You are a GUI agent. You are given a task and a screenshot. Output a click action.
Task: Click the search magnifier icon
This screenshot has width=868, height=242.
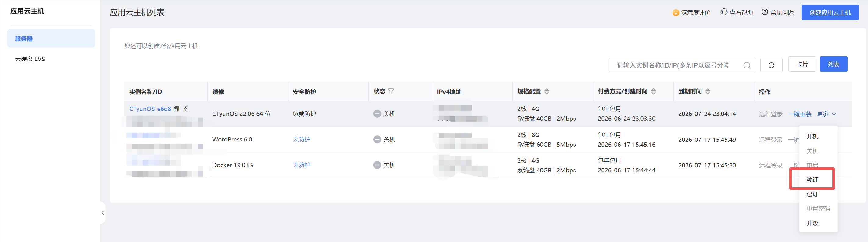point(747,65)
